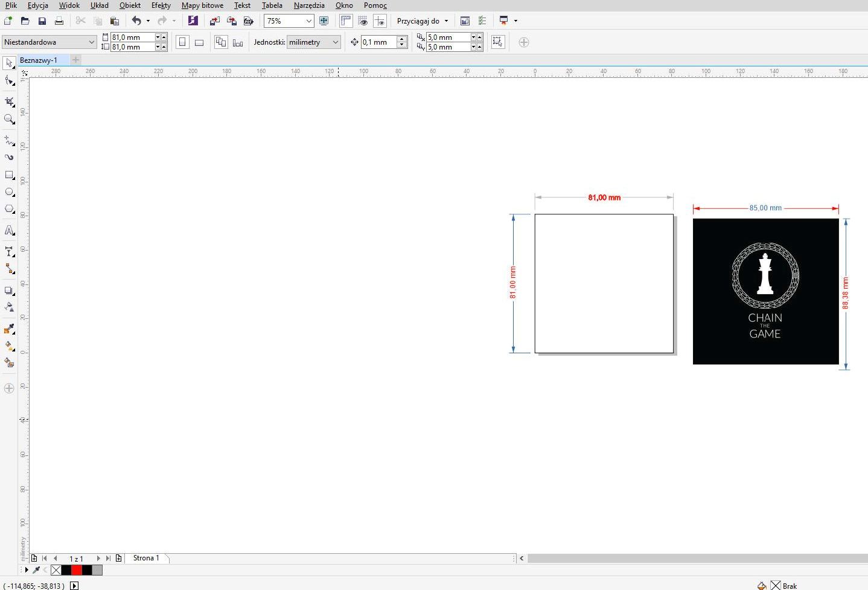The image size is (868, 590).
Task: Click the Publish to PDF icon
Action: [248, 21]
